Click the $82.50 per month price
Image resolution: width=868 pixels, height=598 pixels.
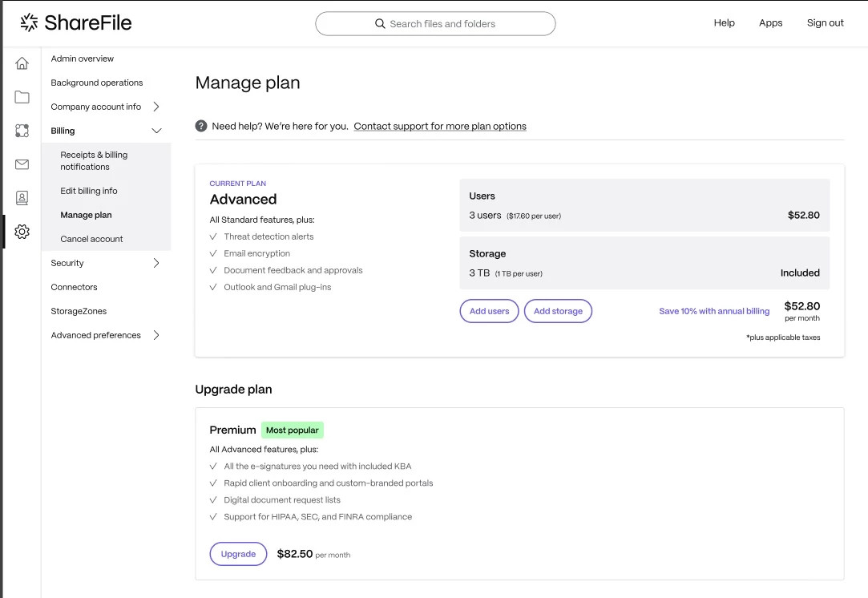point(313,554)
